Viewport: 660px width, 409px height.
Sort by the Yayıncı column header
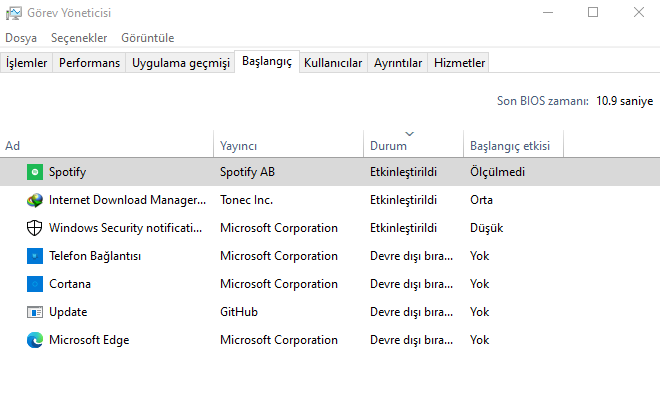point(239,146)
